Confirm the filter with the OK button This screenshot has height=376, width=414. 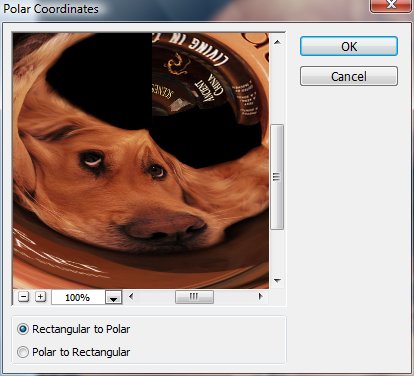pyautogui.click(x=349, y=46)
